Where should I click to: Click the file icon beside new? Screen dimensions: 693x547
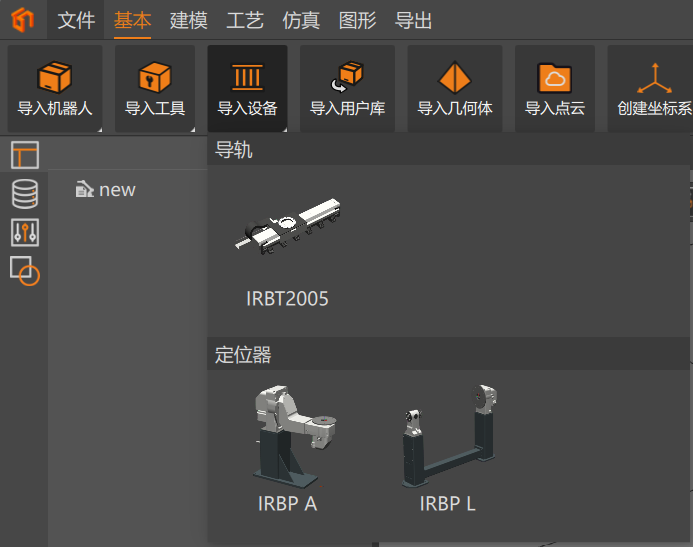click(84, 189)
